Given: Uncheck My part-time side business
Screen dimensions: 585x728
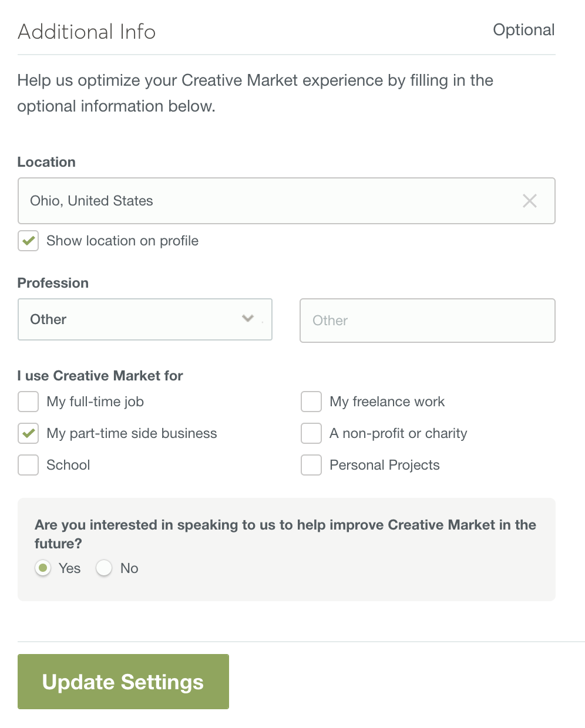Looking at the screenshot, I should 28,433.
